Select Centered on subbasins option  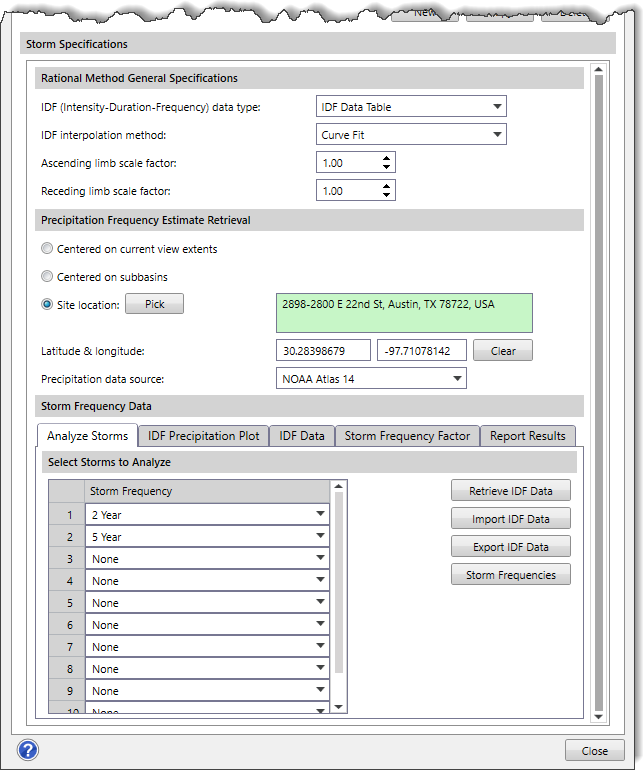pos(47,276)
